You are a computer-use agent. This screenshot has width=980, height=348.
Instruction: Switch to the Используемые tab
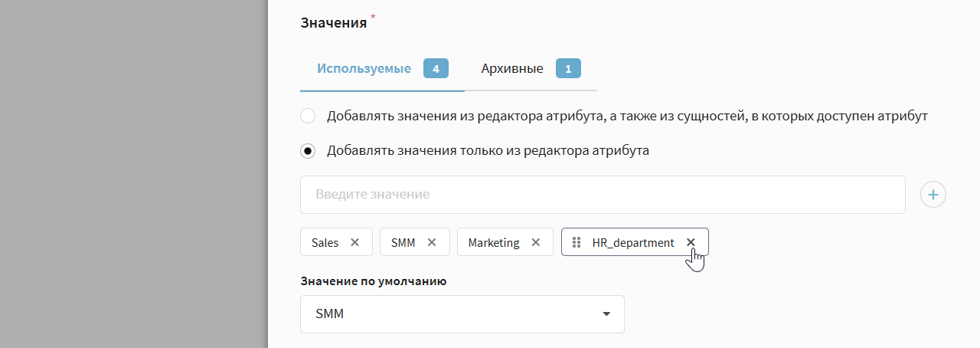pos(364,68)
